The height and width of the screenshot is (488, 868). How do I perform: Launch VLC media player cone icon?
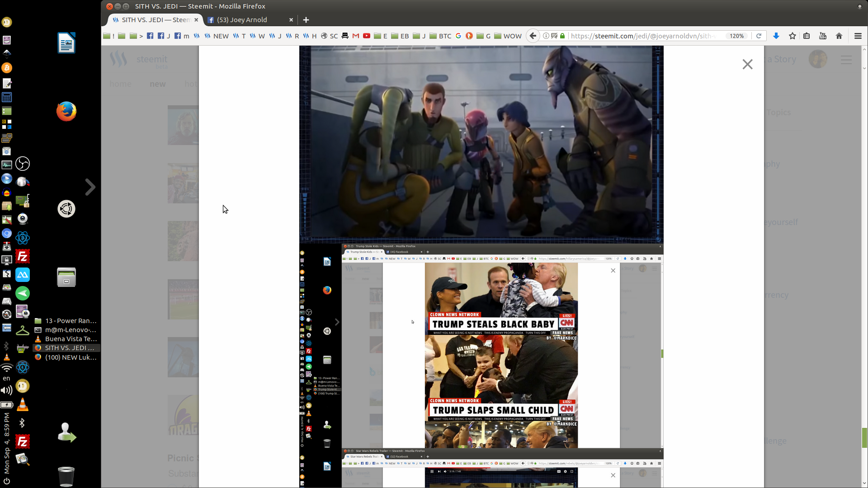click(23, 405)
